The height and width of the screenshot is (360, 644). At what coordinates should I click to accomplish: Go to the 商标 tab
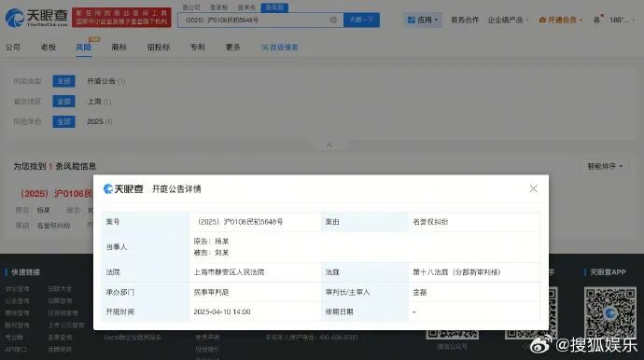point(119,48)
